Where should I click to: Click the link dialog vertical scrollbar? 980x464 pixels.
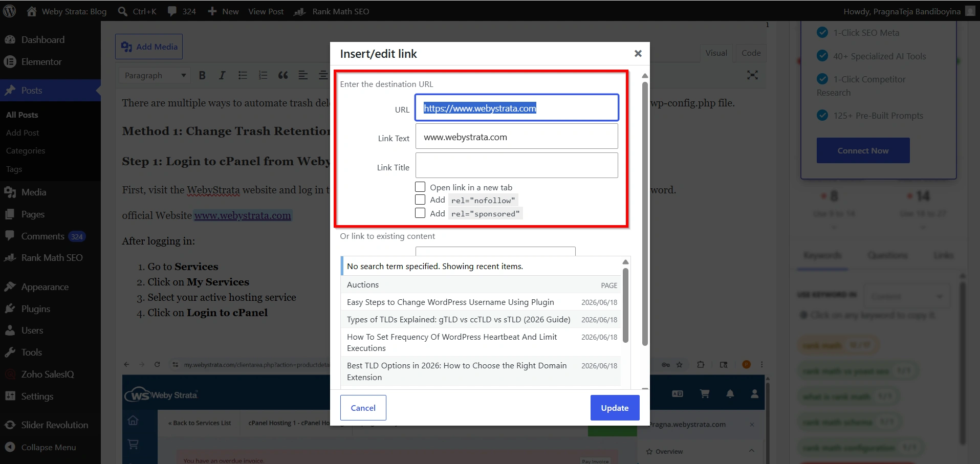(x=645, y=215)
